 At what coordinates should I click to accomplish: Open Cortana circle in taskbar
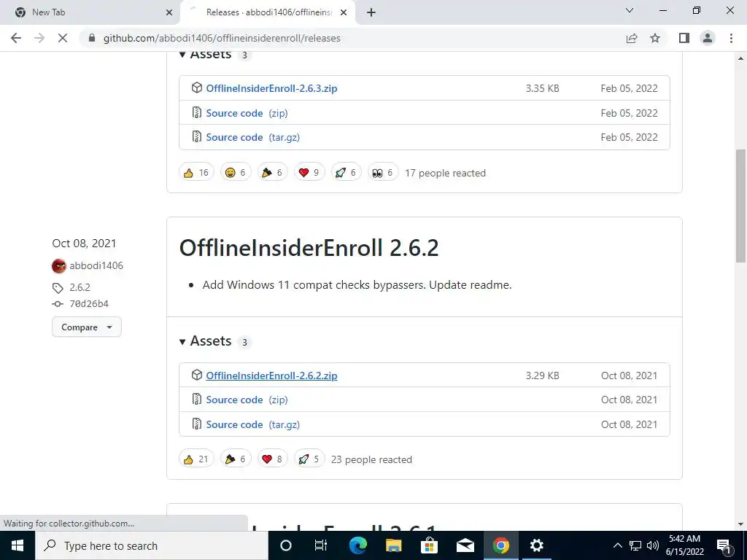coord(285,545)
